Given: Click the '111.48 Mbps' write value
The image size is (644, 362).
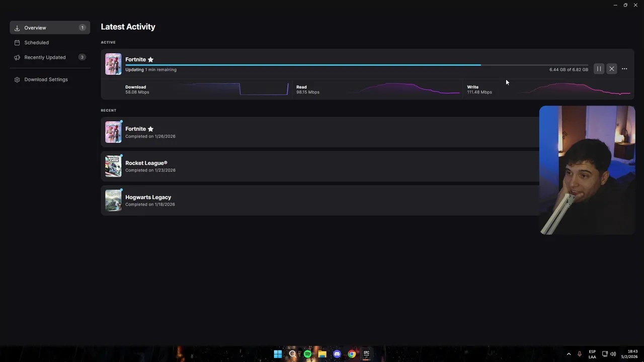Looking at the screenshot, I should tap(479, 92).
